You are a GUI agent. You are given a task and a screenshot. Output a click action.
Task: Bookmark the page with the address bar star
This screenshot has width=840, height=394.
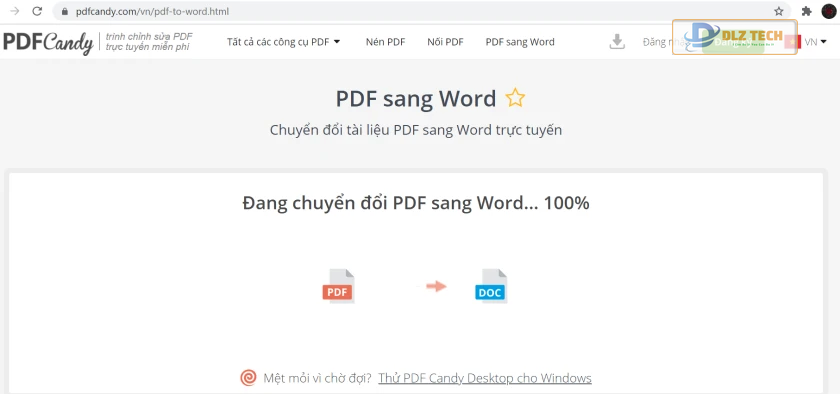pyautogui.click(x=778, y=11)
